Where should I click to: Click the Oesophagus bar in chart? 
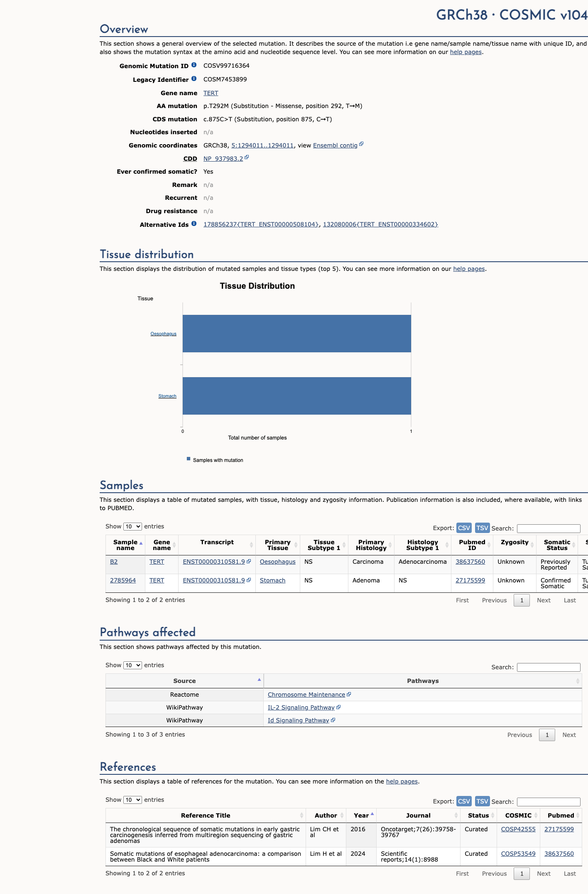[x=297, y=334]
